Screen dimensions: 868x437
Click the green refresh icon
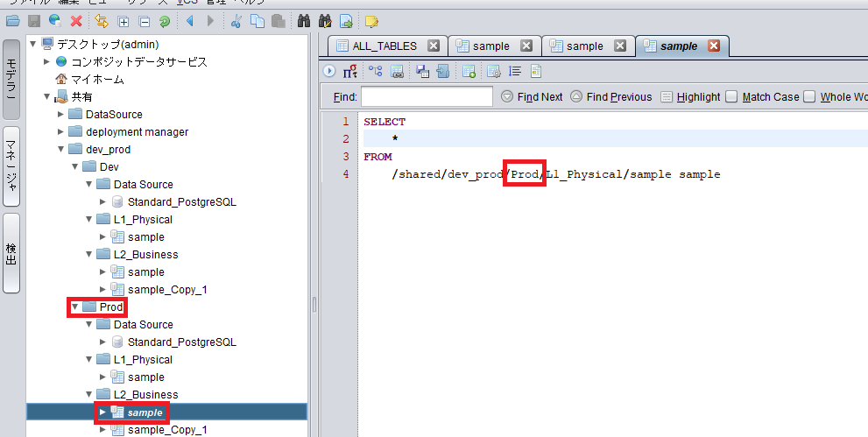coord(165,22)
